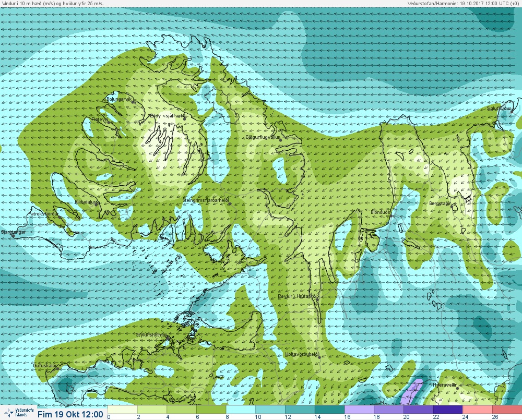Screen dimensions: 522x420
Task: Click the Reykir í Hrútafirði station label
Action: click(x=299, y=296)
